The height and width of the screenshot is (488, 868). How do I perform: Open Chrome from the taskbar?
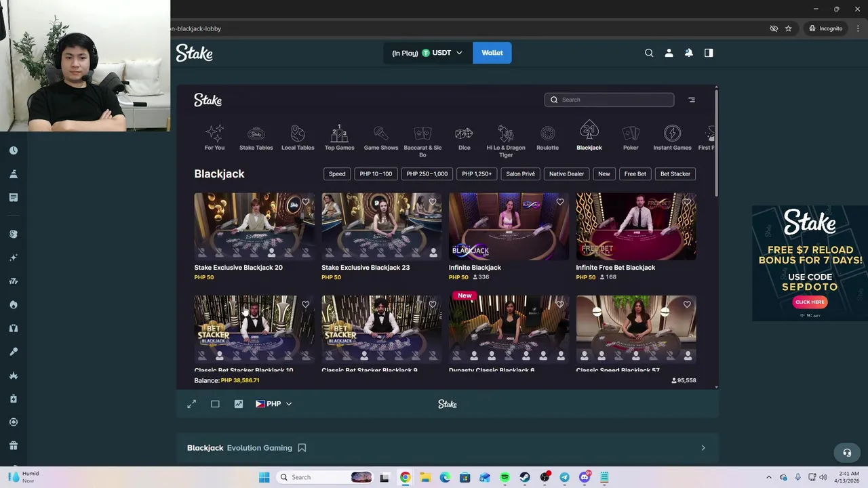tap(405, 477)
